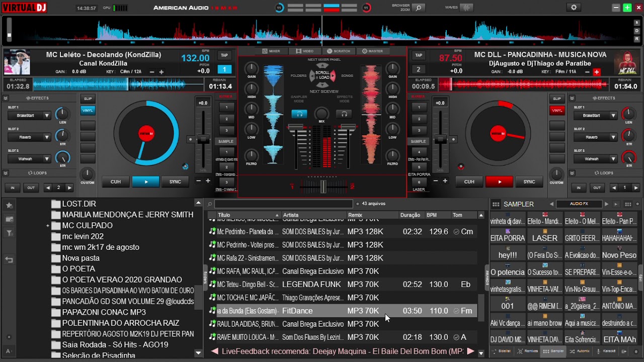Viewport: 644px width, 362px height.
Task: Click right deck headphone cue button
Action: (x=344, y=114)
